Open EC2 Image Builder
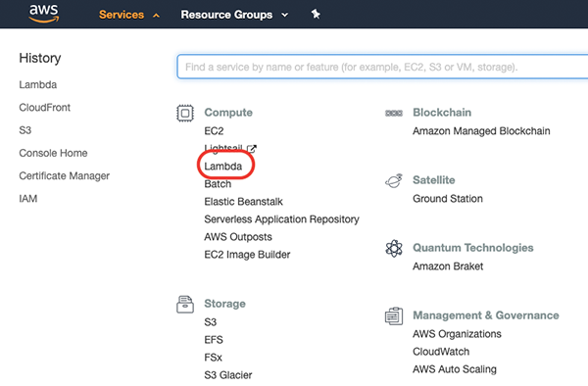Image resolution: width=588 pixels, height=386 pixels. (247, 255)
